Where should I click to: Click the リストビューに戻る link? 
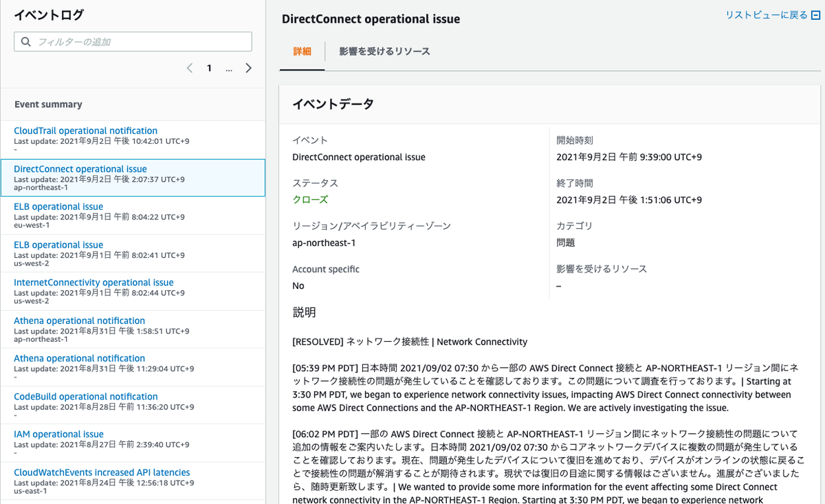pos(766,15)
